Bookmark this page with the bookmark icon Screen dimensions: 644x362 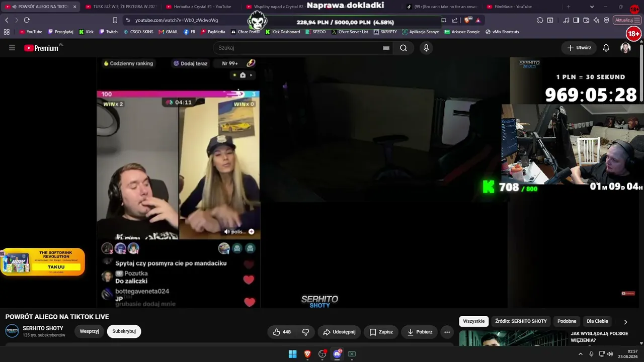point(115,20)
